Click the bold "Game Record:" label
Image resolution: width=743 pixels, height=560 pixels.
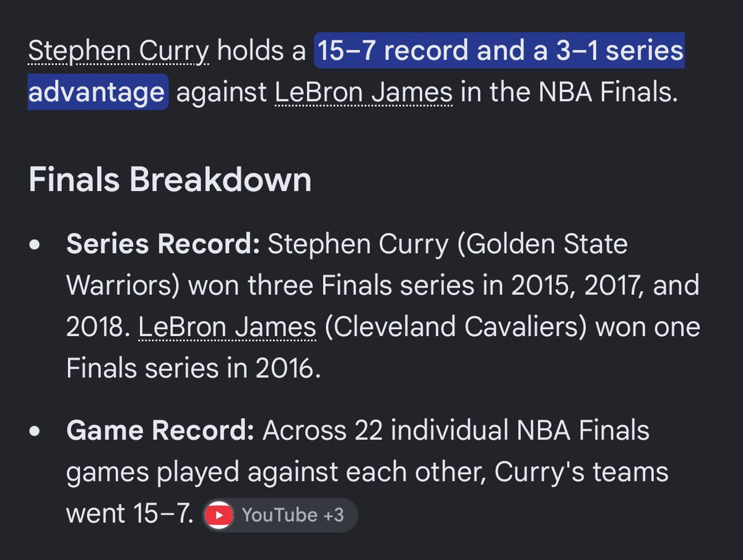[160, 431]
